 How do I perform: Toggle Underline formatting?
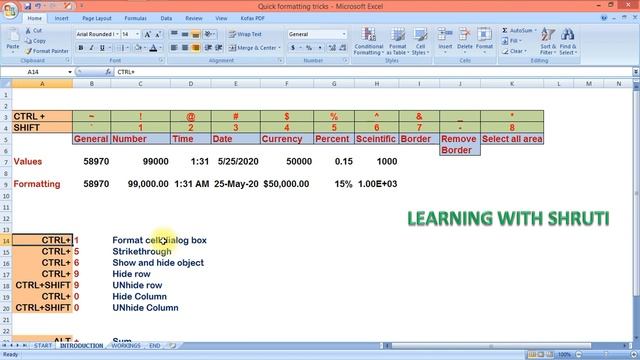point(102,48)
